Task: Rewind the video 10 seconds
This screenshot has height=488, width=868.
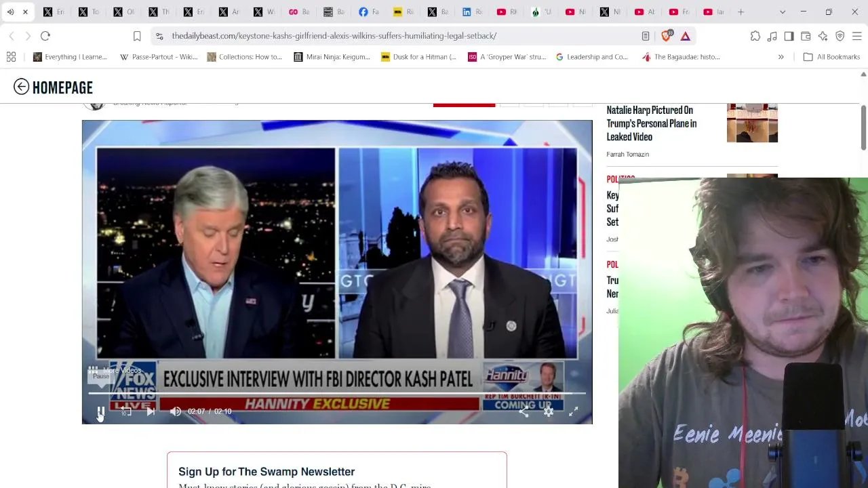Action: point(125,411)
